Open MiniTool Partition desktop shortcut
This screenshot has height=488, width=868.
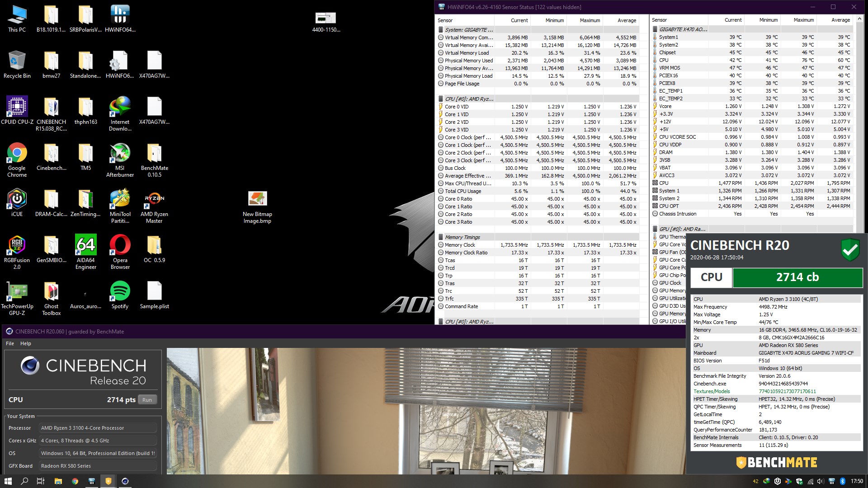coord(120,206)
